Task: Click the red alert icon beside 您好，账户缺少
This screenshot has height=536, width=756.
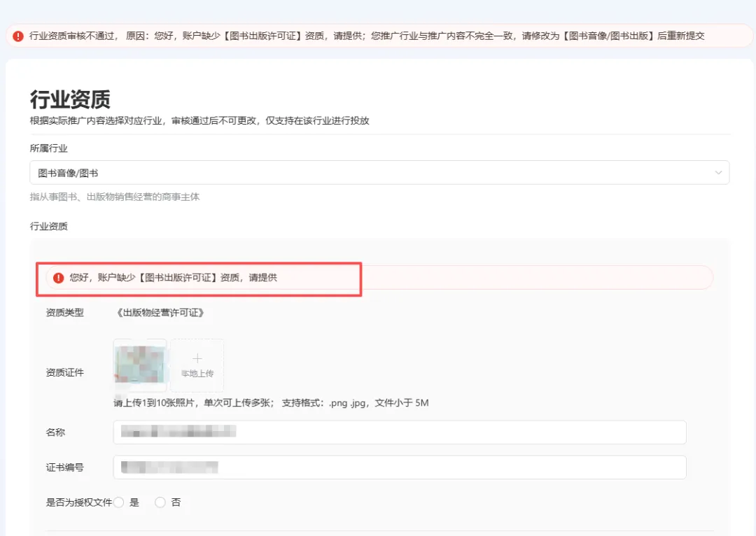Action: (x=58, y=278)
